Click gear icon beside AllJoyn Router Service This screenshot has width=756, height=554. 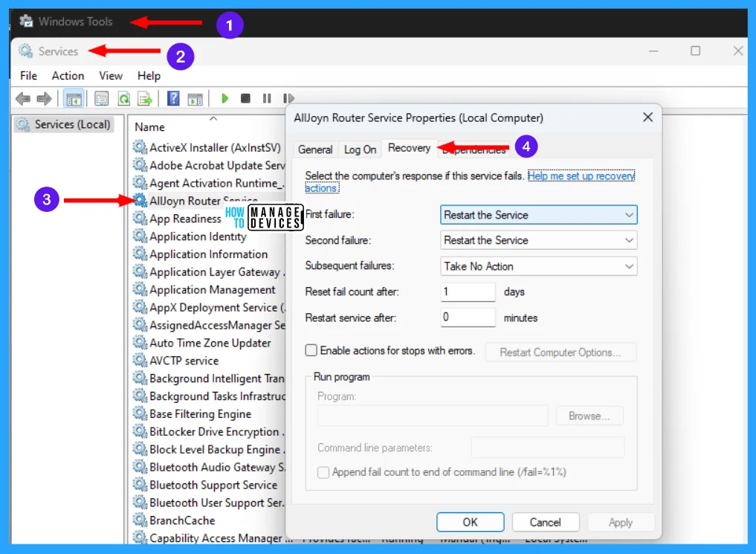140,200
